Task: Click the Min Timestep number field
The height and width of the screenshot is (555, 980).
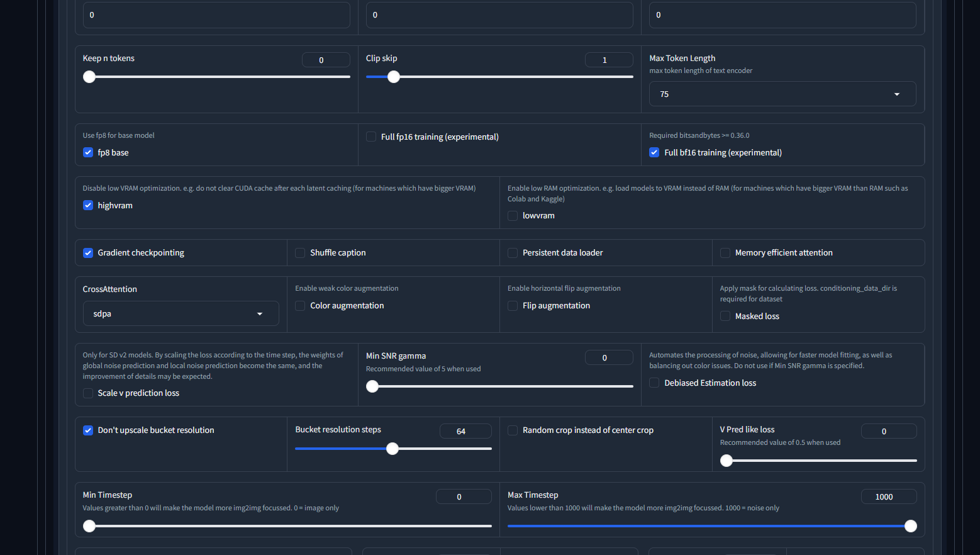Action: [464, 496]
